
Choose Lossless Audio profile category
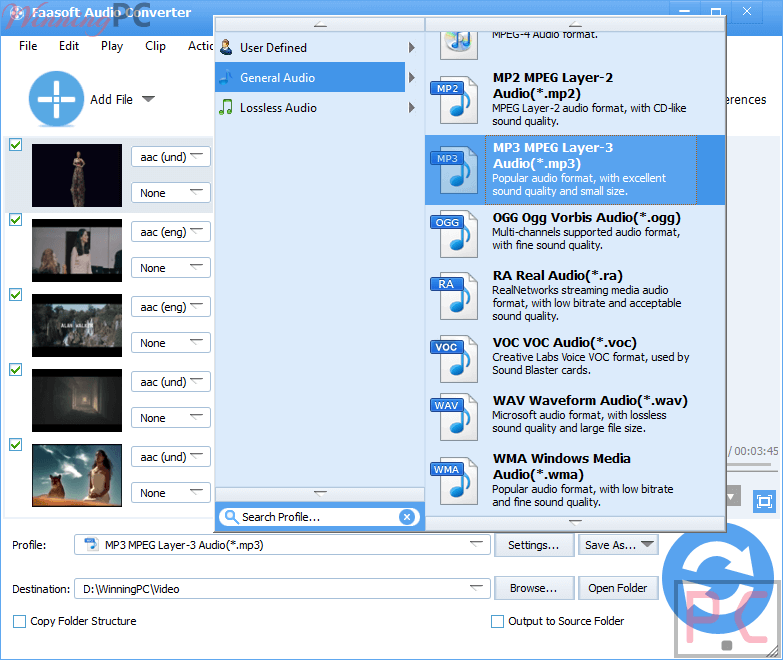tap(319, 107)
